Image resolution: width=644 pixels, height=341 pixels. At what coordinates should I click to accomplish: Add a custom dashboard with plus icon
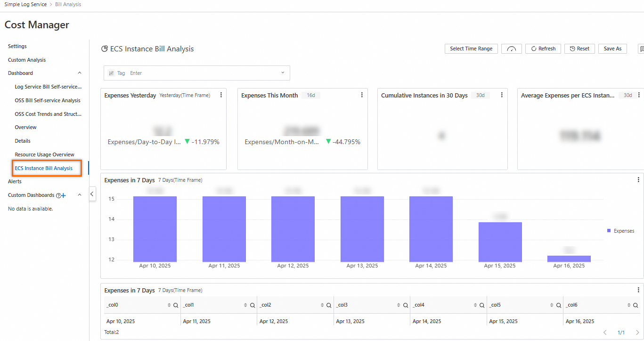[x=63, y=195]
